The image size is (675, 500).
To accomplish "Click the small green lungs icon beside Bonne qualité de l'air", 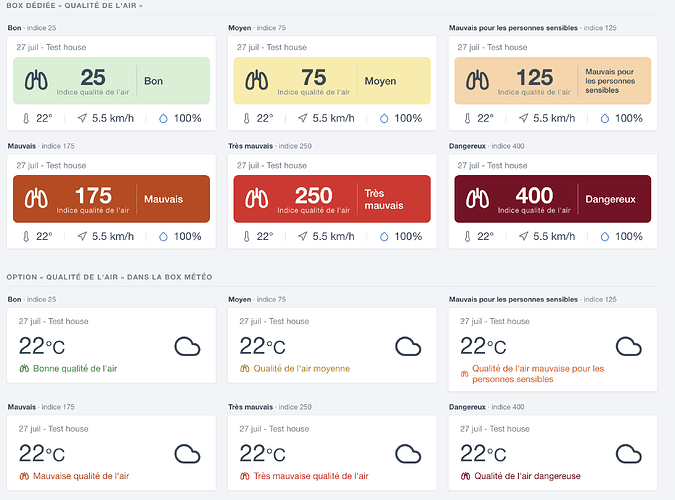I will click(24, 369).
